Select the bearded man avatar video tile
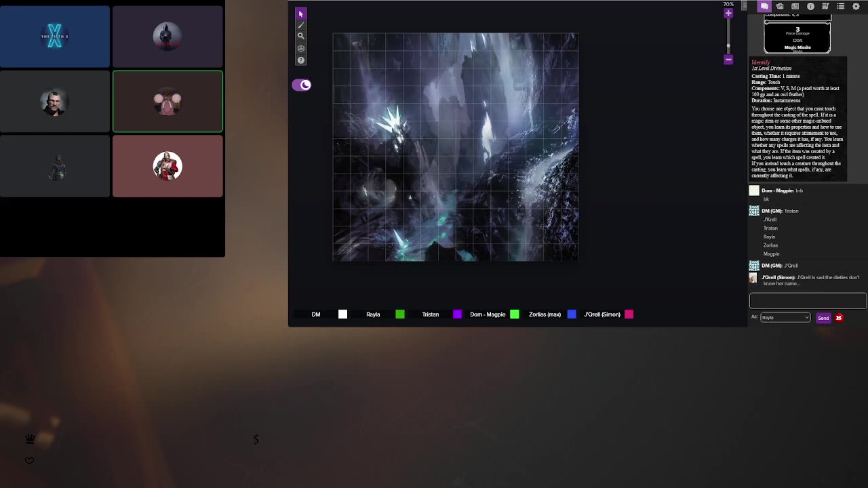 click(x=55, y=102)
